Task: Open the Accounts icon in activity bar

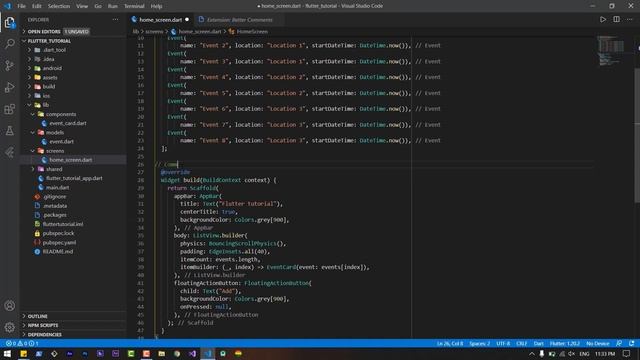Action: 9,306
